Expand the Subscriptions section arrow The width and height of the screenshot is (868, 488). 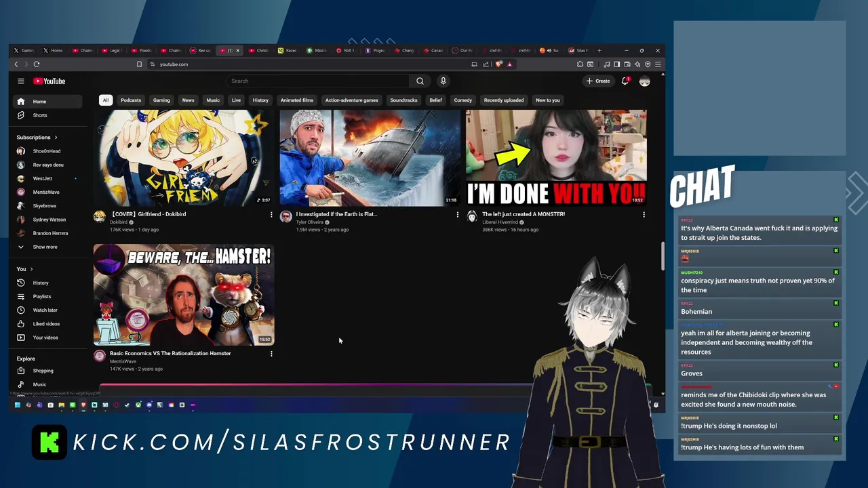pos(56,138)
